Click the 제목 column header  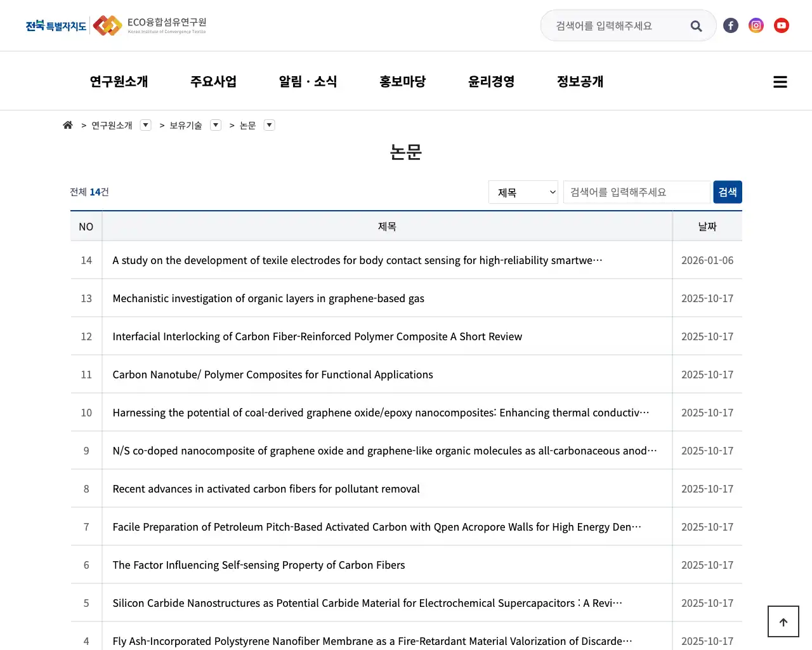(387, 227)
